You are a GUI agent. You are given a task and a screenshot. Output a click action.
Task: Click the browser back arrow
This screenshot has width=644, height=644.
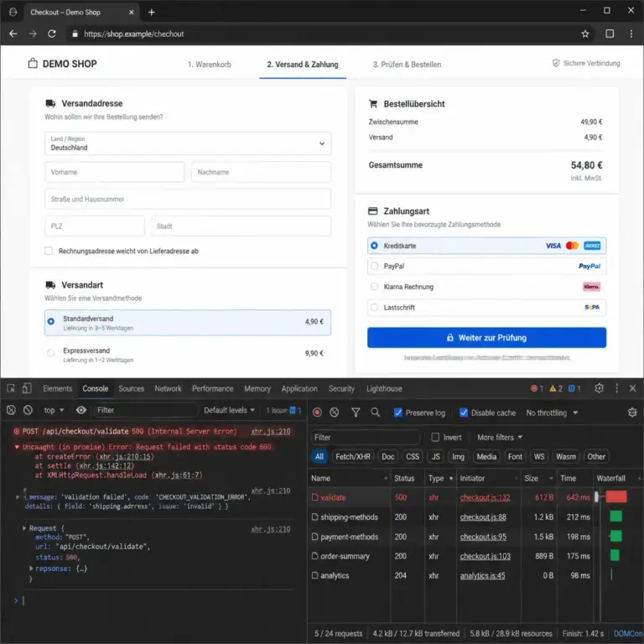[13, 34]
